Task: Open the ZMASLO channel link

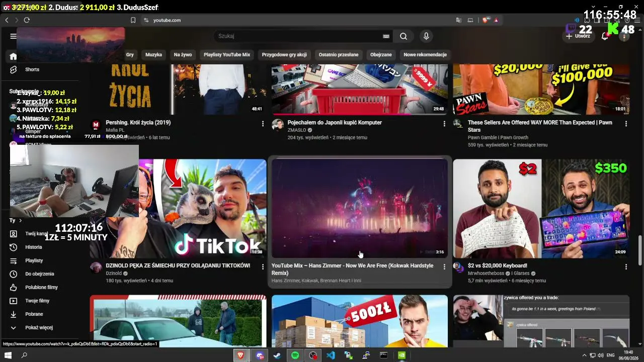Action: pos(297,130)
